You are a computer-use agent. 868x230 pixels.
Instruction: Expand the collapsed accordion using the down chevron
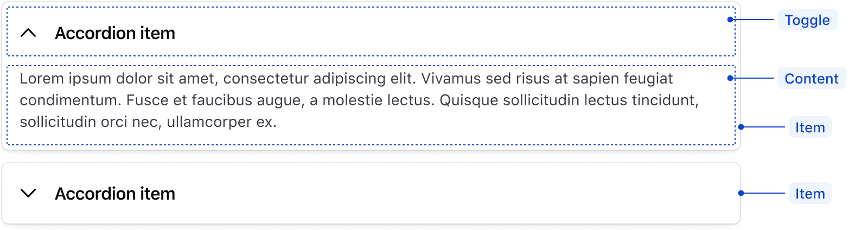(x=28, y=193)
